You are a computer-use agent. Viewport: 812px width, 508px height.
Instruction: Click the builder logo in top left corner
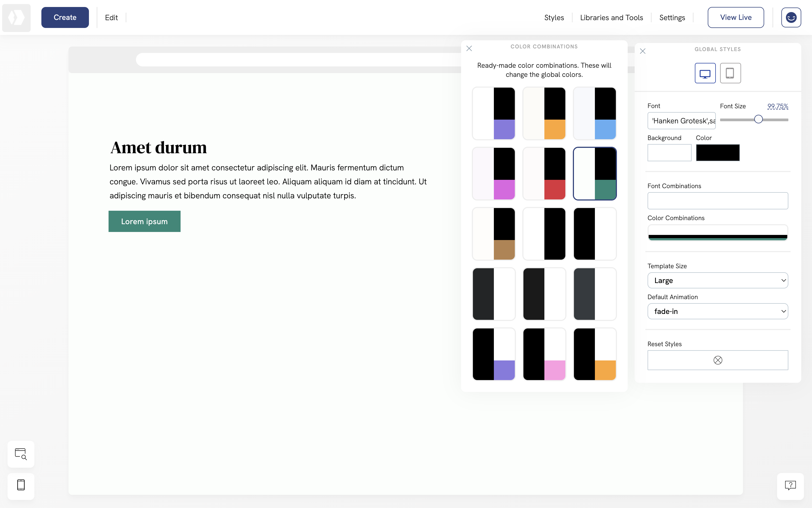16,17
